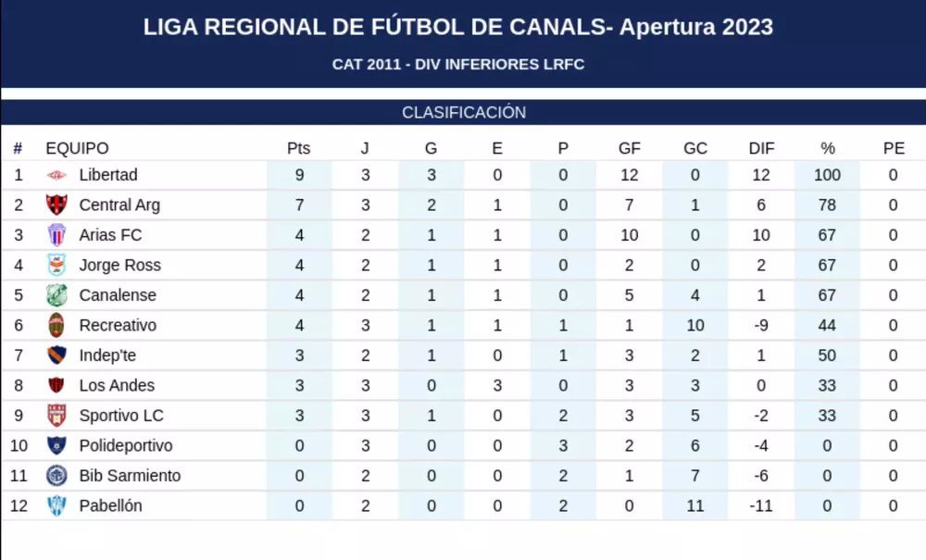The height and width of the screenshot is (560, 926).
Task: Click the Central Arg team crest
Action: click(57, 205)
